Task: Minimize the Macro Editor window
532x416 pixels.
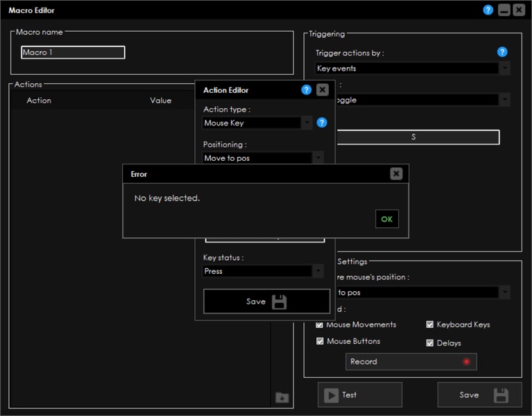Action: point(504,10)
